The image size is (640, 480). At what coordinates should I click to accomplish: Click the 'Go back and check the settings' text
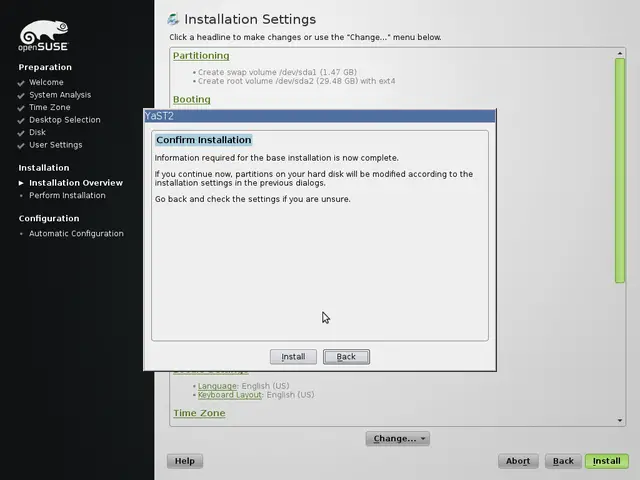253,199
